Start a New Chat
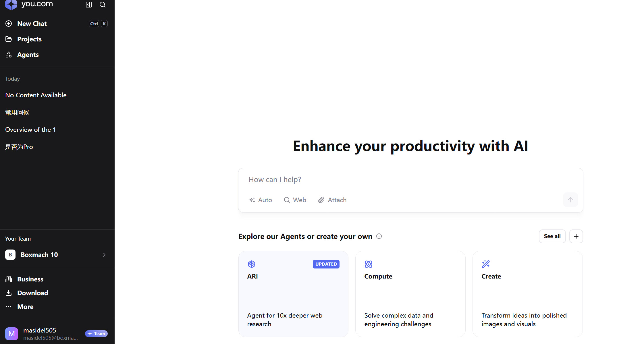 [x=32, y=24]
